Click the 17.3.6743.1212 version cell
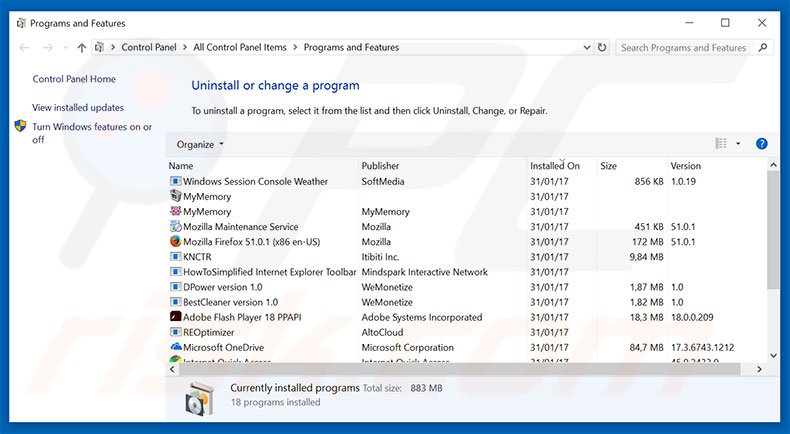790x434 pixels. (x=702, y=348)
